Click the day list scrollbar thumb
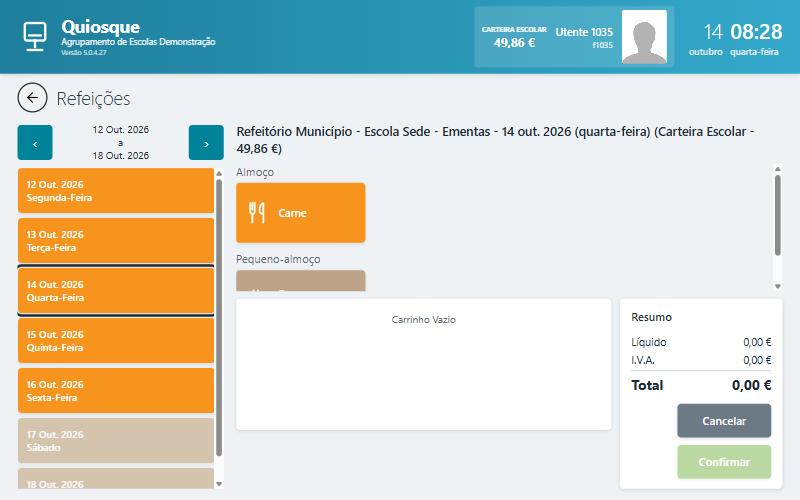This screenshot has width=800, height=500. [x=219, y=317]
